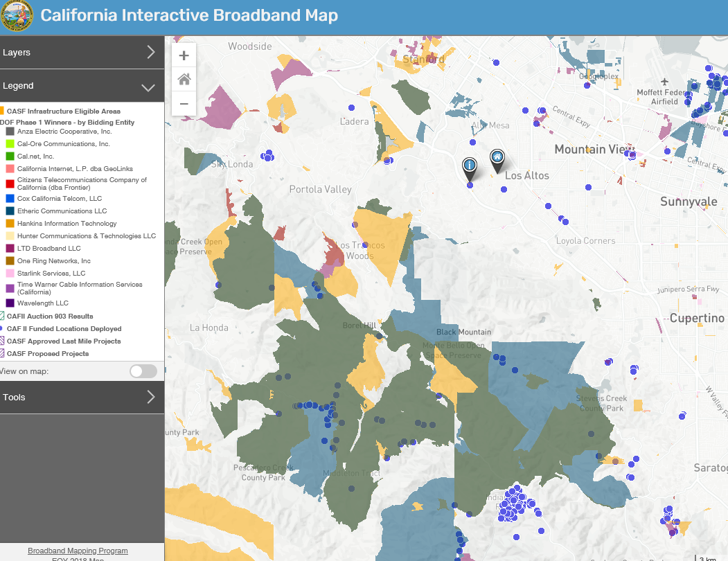Click the Black Mountain map label
728x561 pixels.
(x=464, y=332)
